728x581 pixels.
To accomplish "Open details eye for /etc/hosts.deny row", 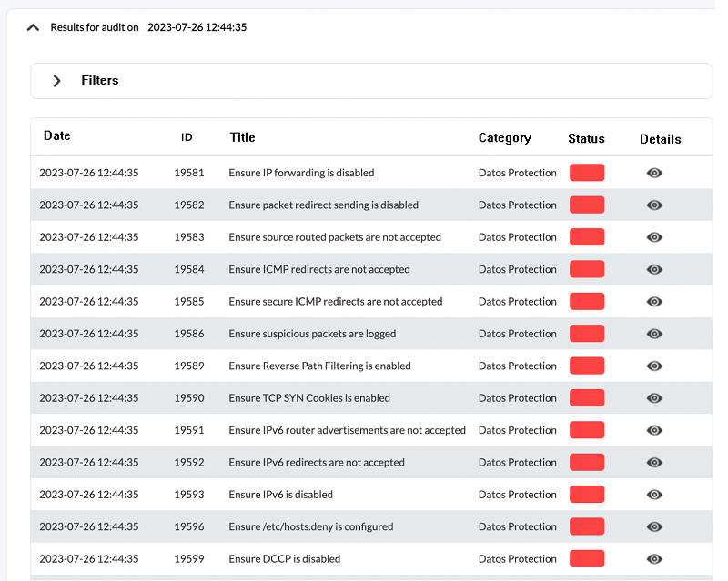I will click(x=654, y=526).
